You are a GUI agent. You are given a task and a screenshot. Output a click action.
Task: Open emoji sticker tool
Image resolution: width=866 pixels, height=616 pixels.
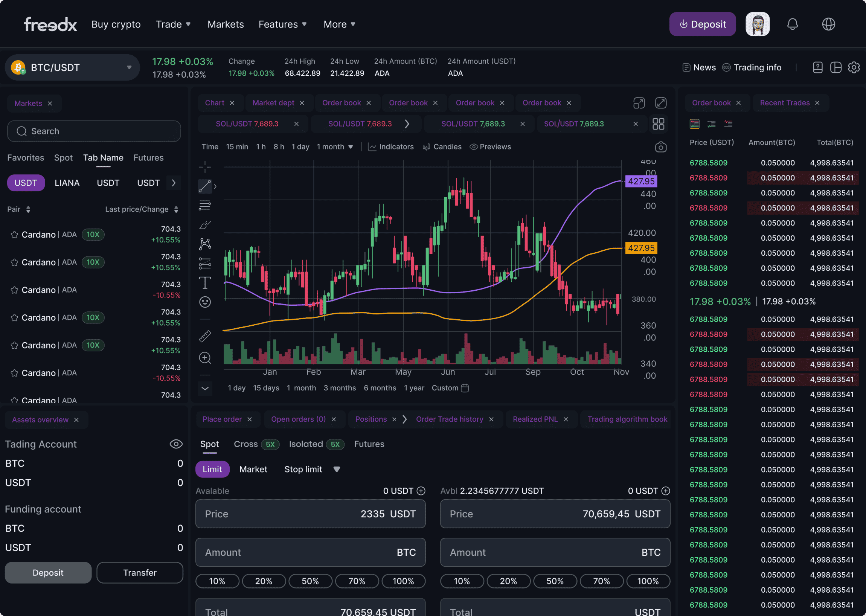205,302
